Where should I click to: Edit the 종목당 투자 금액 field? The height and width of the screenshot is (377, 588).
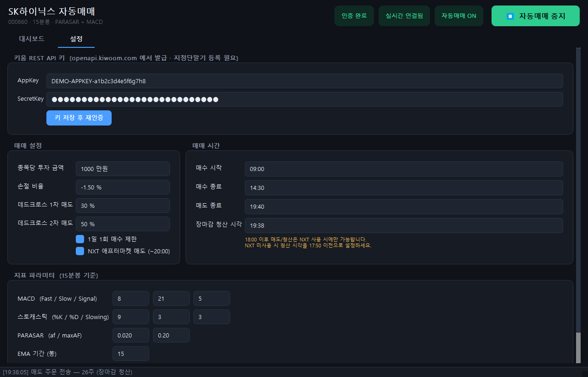click(x=123, y=169)
